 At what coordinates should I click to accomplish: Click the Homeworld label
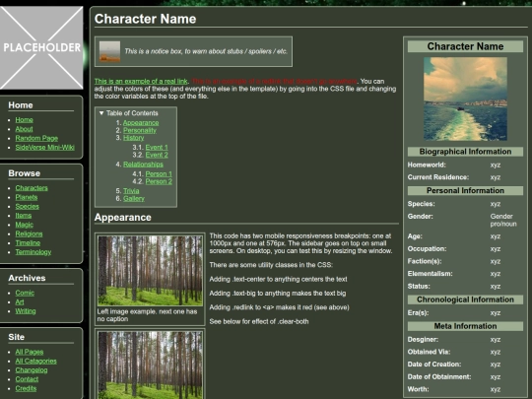427,165
